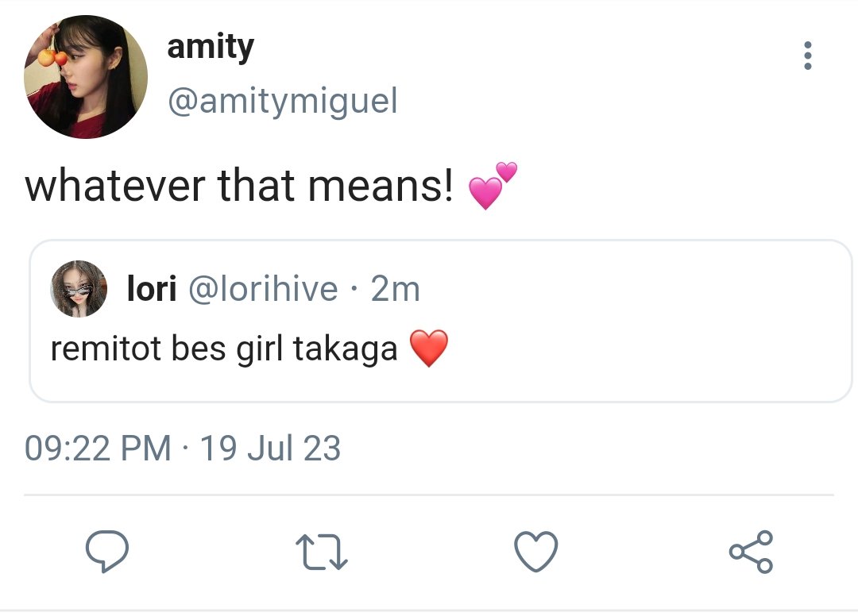Tap the retweet arrows icon
This screenshot has height=616, width=858.
pyautogui.click(x=322, y=552)
